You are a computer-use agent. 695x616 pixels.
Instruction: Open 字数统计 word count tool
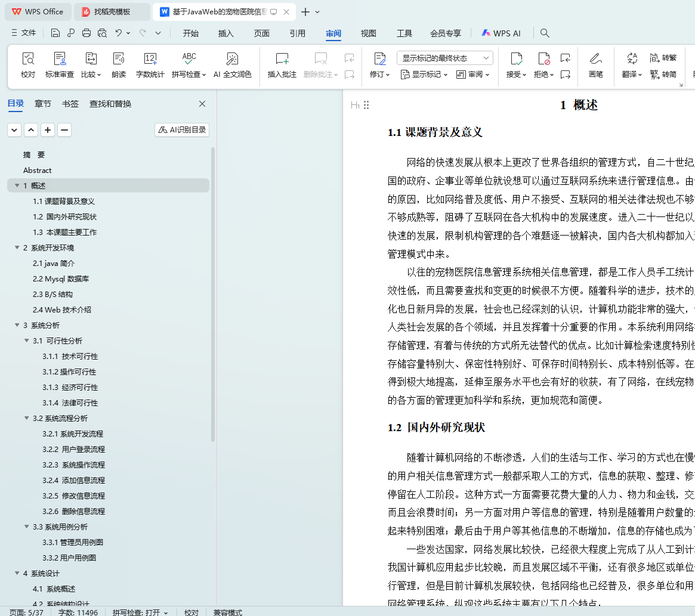(150, 65)
